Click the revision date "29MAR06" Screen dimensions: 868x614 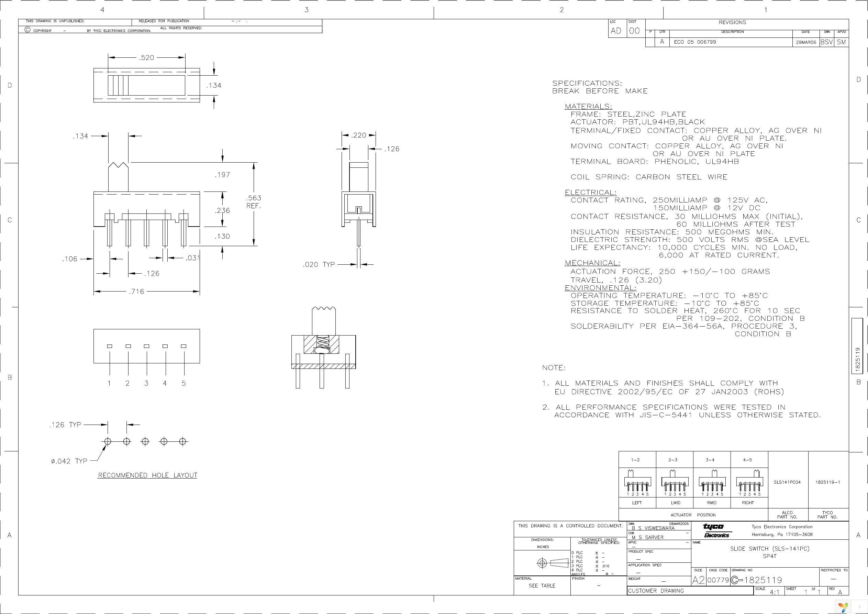[805, 43]
